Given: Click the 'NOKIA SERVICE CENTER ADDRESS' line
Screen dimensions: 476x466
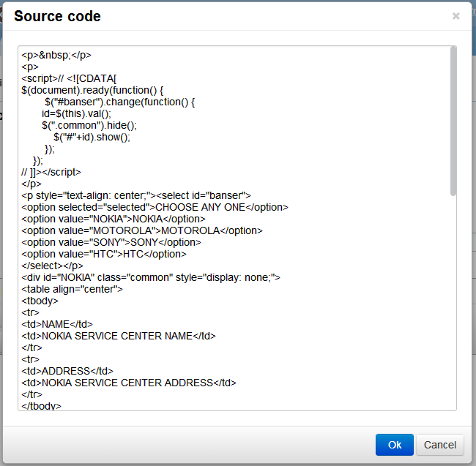Looking at the screenshot, I should point(129,383).
